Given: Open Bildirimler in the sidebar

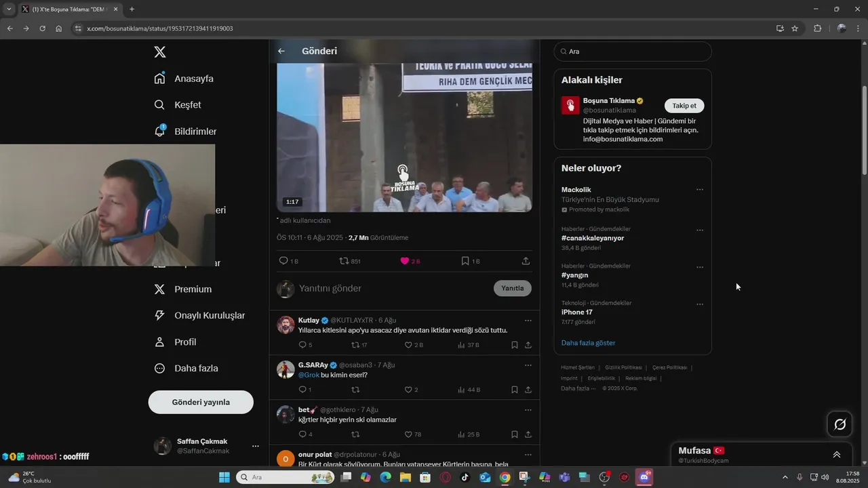Looking at the screenshot, I should (185, 131).
